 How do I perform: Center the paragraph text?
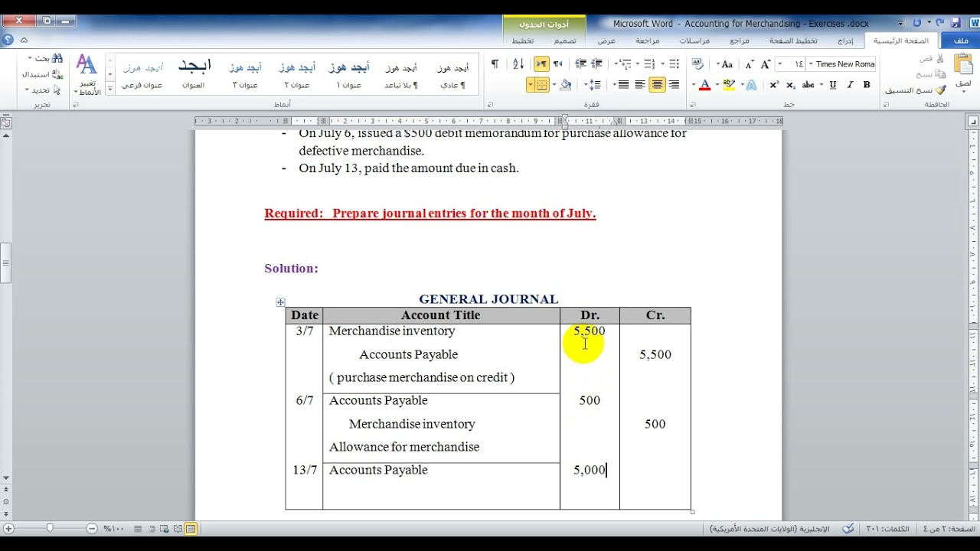[657, 85]
